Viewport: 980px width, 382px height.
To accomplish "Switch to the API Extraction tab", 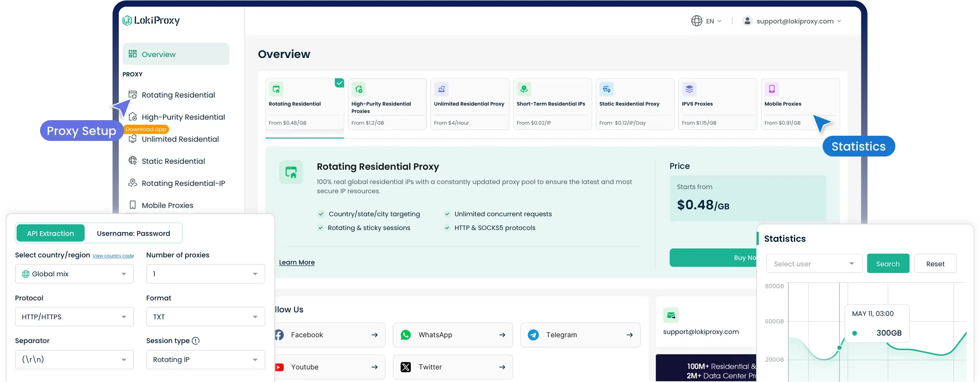I will pyautogui.click(x=50, y=233).
